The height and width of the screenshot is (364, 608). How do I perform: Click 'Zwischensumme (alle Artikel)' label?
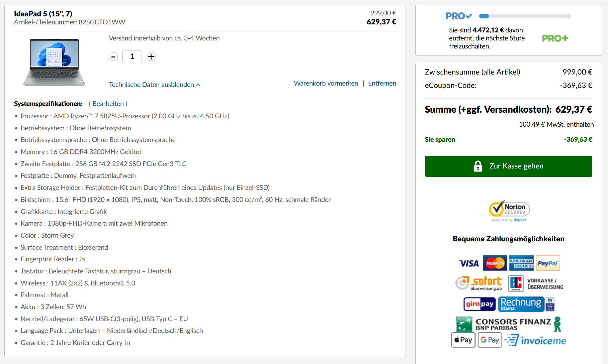[472, 72]
